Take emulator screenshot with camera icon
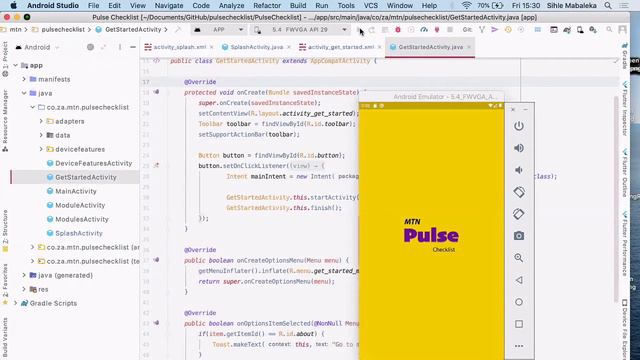The image size is (640, 360). click(x=519, y=236)
